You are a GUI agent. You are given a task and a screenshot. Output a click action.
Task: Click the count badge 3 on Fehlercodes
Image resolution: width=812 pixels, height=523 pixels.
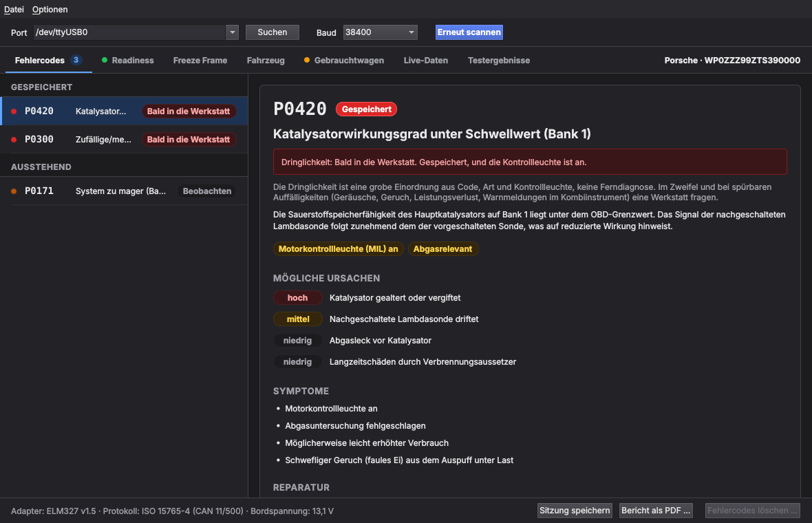(76, 60)
